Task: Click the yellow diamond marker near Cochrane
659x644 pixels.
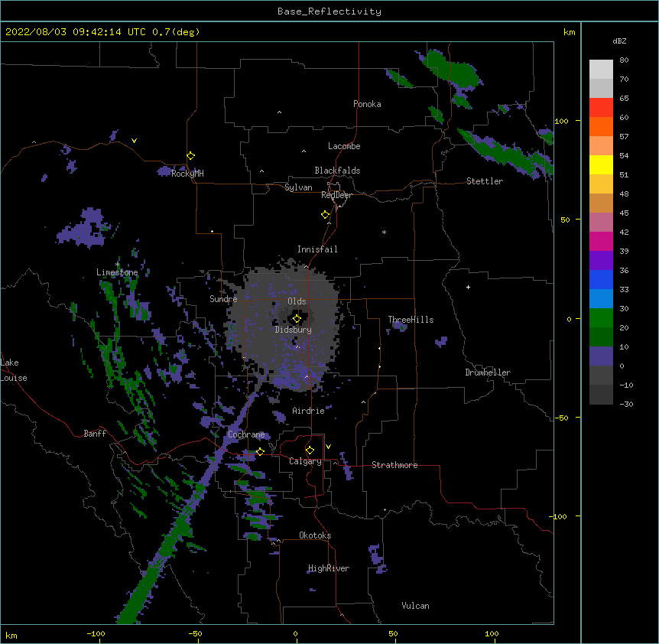Action: pos(260,451)
